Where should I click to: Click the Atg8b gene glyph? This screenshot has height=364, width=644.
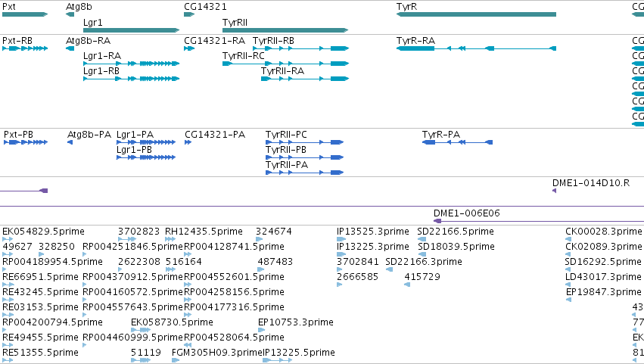point(70,14)
